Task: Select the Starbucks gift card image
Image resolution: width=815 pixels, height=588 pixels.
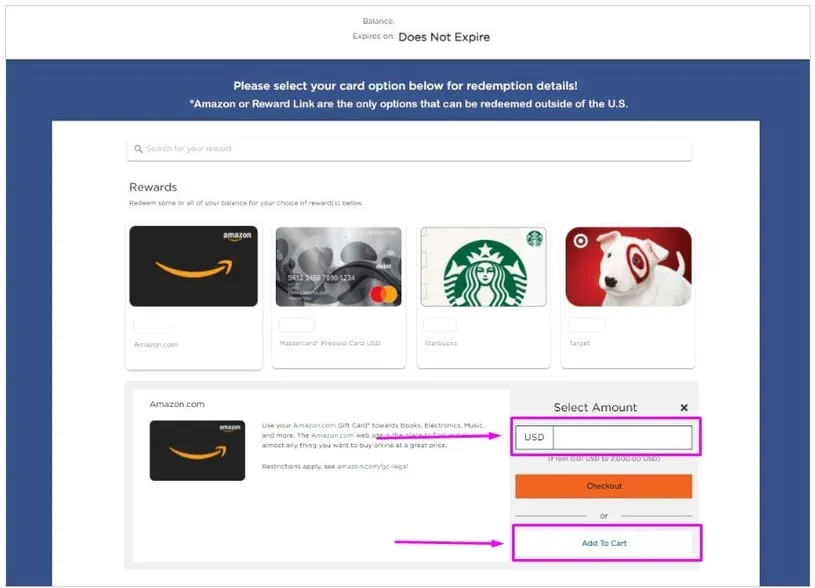Action: tap(483, 266)
